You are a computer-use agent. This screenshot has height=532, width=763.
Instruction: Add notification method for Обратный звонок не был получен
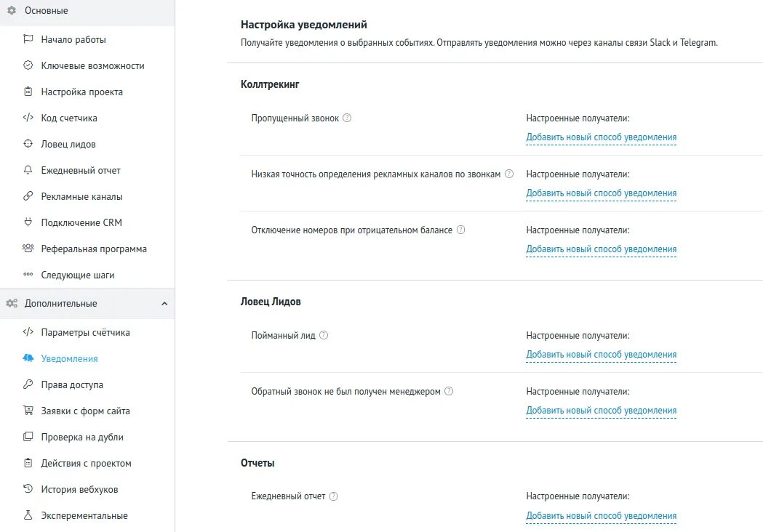(601, 411)
